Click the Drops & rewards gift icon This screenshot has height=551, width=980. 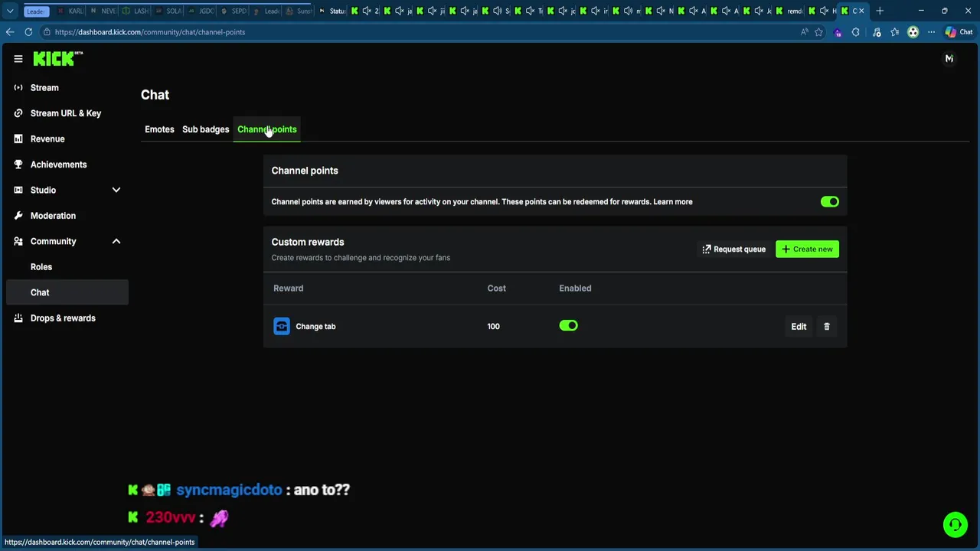point(18,318)
